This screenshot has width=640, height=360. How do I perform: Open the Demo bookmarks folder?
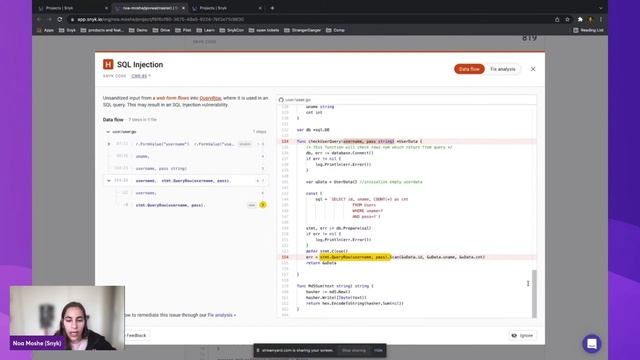click(x=138, y=30)
